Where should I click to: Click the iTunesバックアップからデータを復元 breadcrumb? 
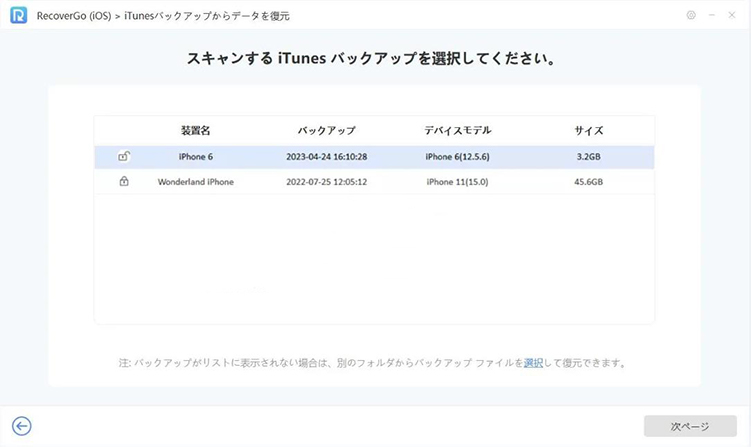coord(207,16)
